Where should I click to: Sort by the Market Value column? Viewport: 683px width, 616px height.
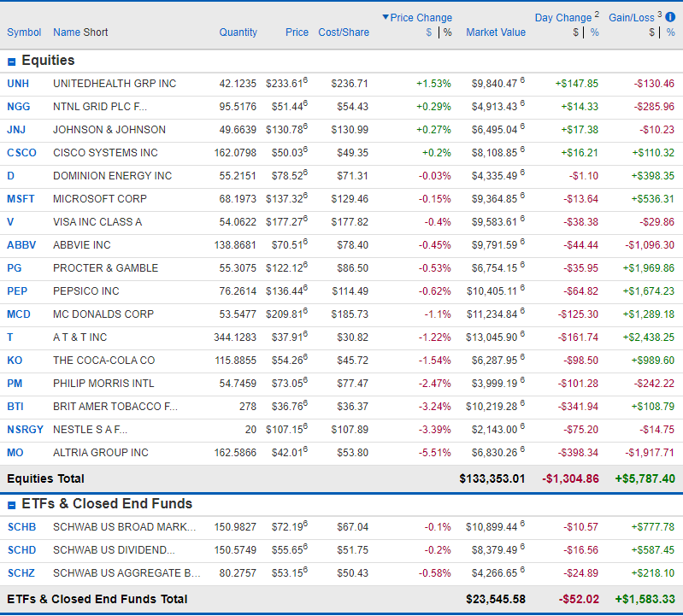tap(496, 32)
